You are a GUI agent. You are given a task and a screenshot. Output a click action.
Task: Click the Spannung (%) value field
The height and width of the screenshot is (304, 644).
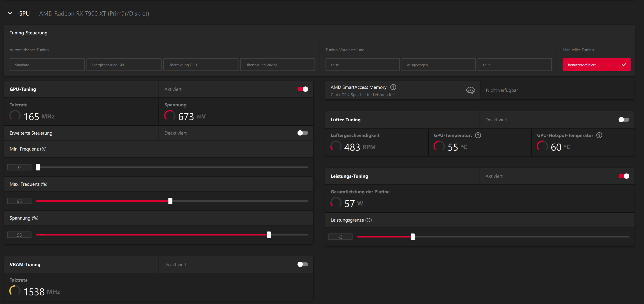[19, 235]
